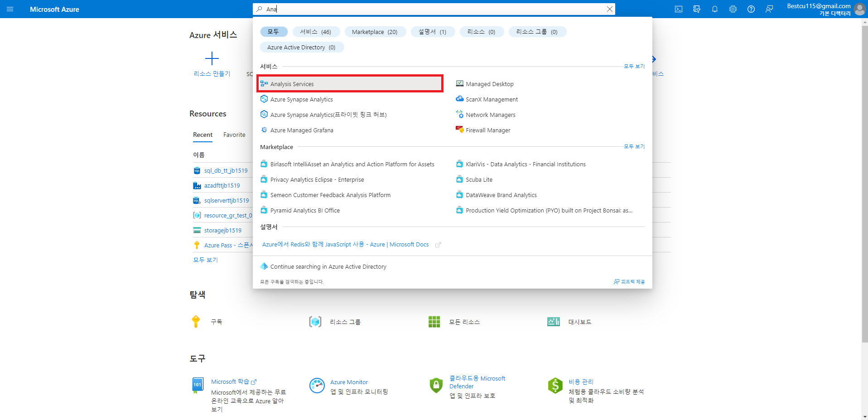Click the 피드백 제공 link

pyautogui.click(x=629, y=282)
